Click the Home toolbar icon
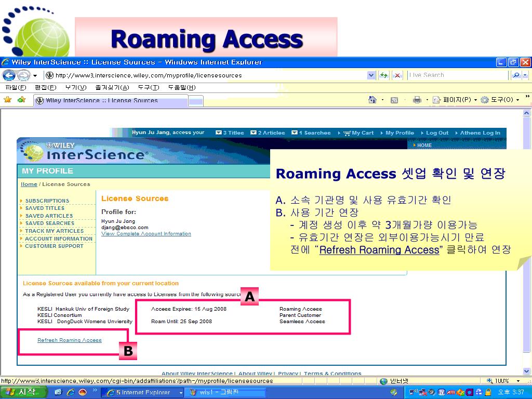 tap(373, 100)
